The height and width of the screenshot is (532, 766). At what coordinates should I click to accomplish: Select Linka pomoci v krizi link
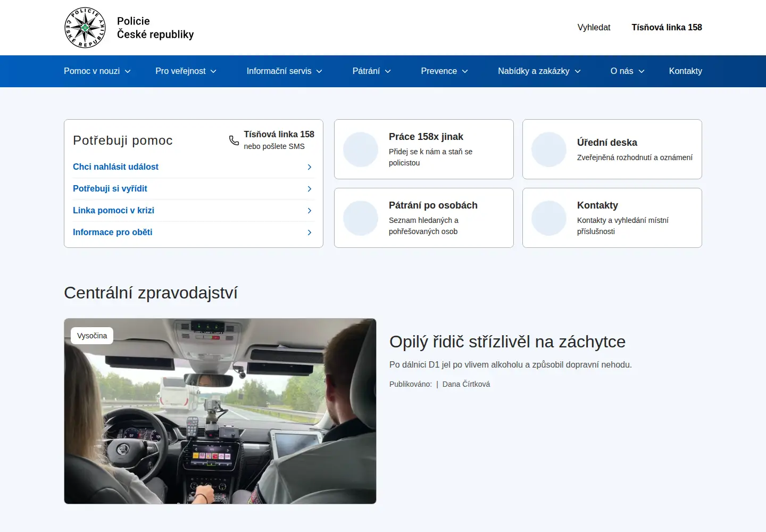click(x=113, y=211)
